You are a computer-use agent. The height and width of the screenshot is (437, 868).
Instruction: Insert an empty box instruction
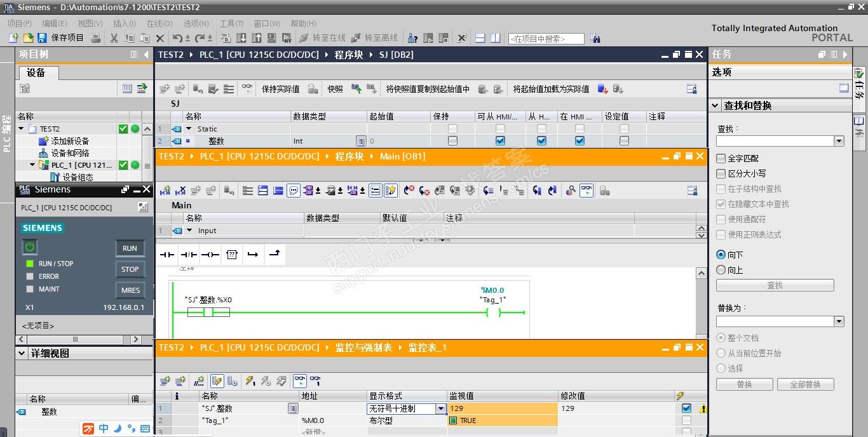pos(232,255)
